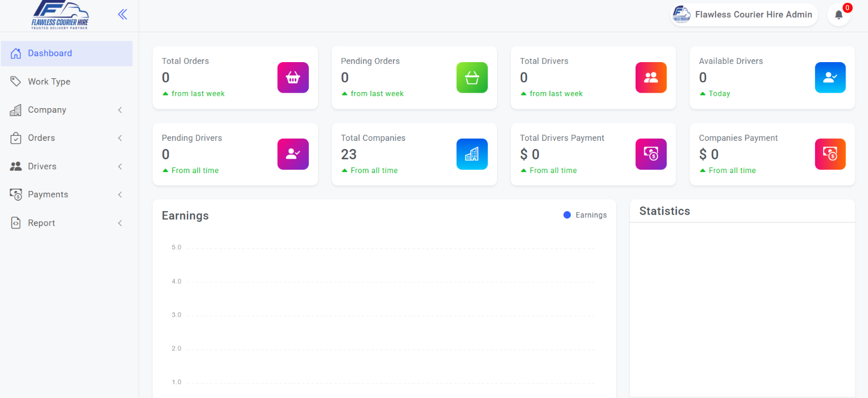Click the notification bell icon
This screenshot has height=398, width=868.
(x=838, y=15)
